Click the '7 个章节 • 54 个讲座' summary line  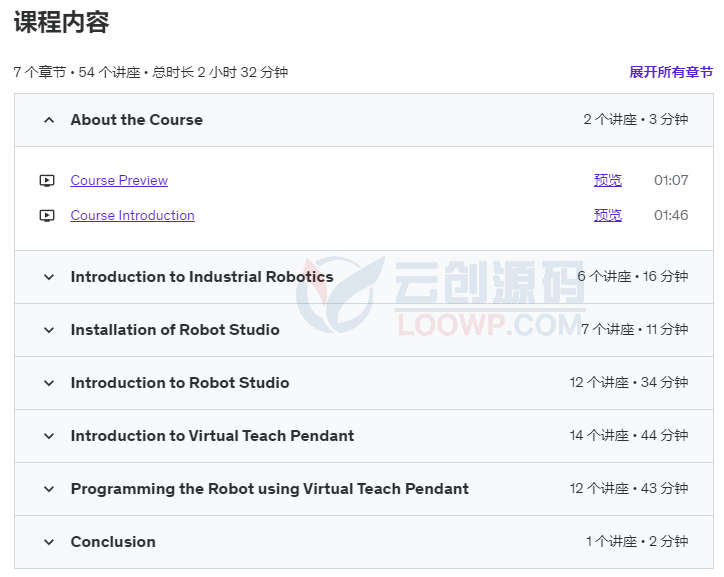pos(151,72)
